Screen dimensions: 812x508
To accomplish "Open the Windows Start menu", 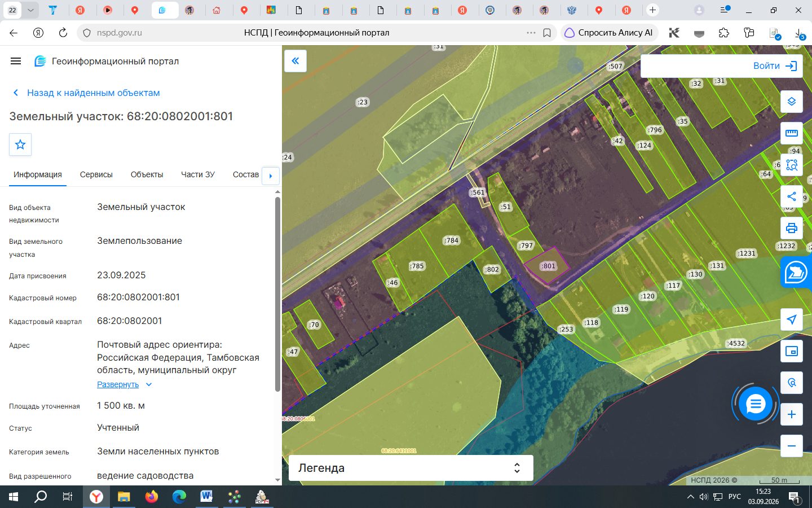I will coord(14,497).
